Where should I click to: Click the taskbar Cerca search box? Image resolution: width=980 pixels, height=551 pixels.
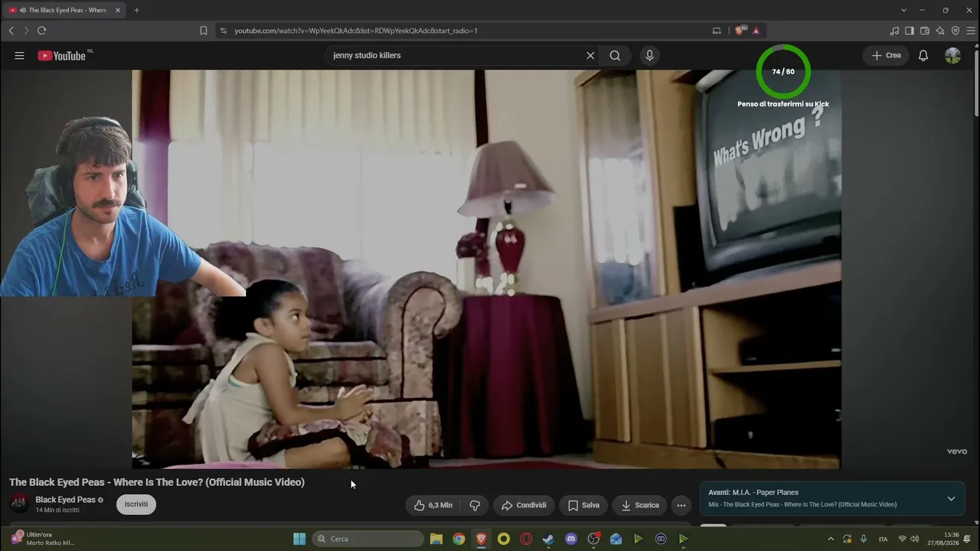[x=367, y=539]
